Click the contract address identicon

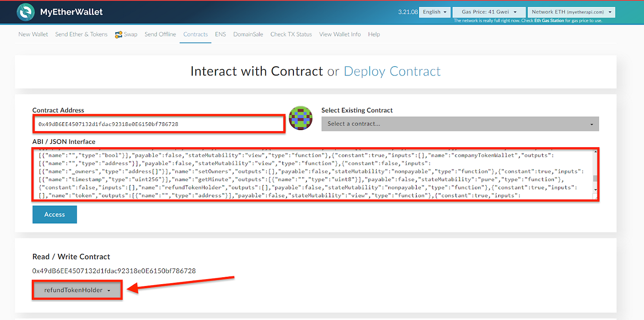pyautogui.click(x=300, y=118)
